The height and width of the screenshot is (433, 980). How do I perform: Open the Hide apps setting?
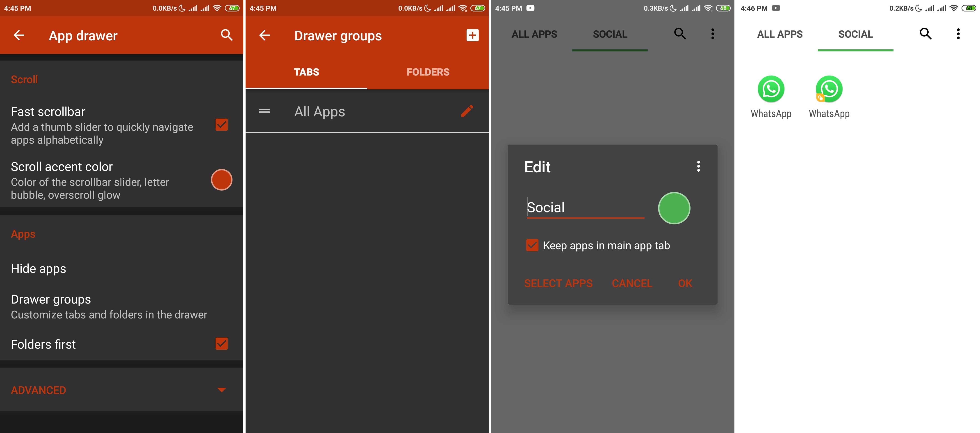pyautogui.click(x=39, y=269)
